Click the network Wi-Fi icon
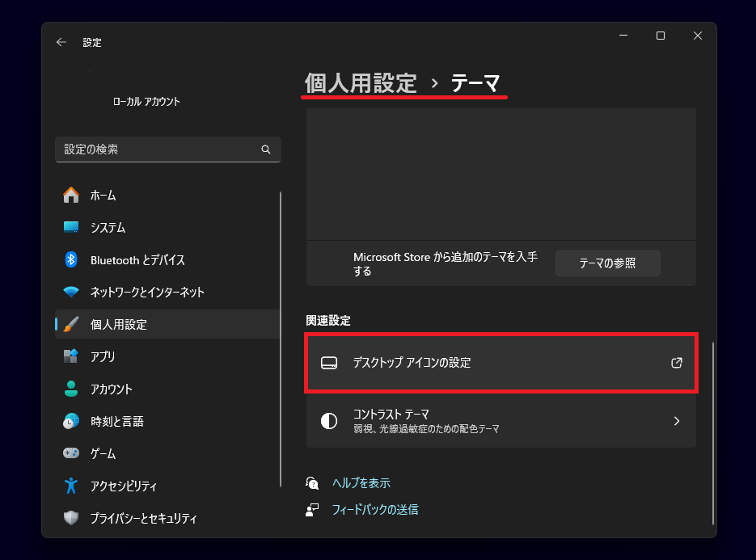 (x=71, y=292)
